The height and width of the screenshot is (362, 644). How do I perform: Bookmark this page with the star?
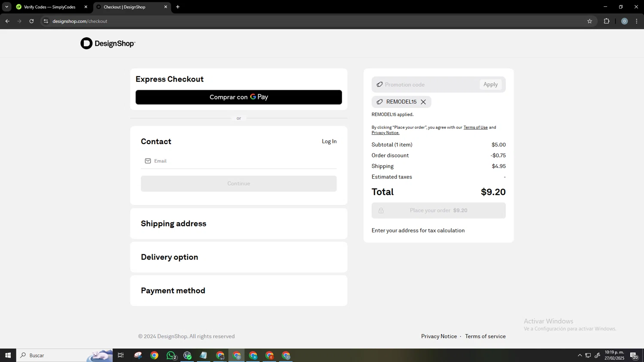(589, 21)
